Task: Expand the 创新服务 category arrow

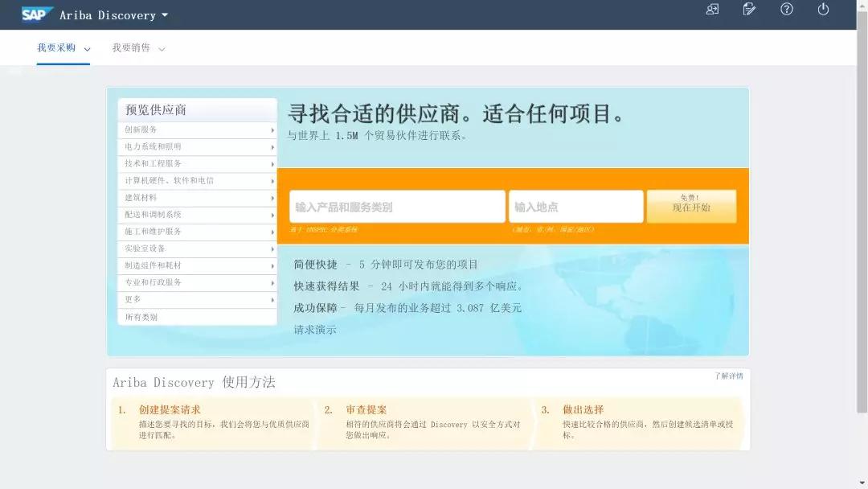Action: [x=272, y=130]
